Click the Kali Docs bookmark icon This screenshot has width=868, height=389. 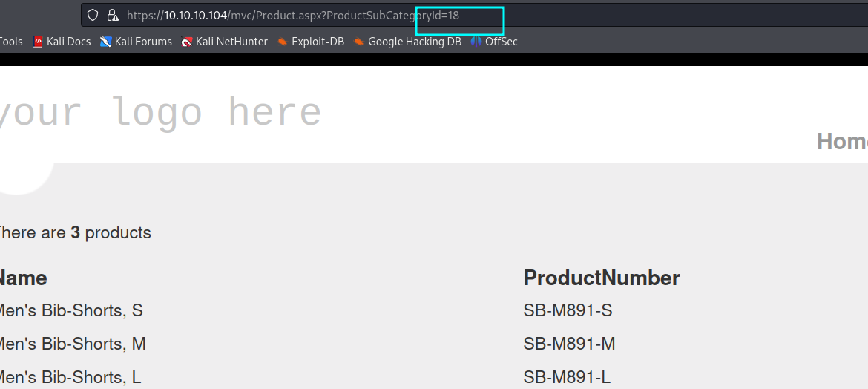click(39, 42)
